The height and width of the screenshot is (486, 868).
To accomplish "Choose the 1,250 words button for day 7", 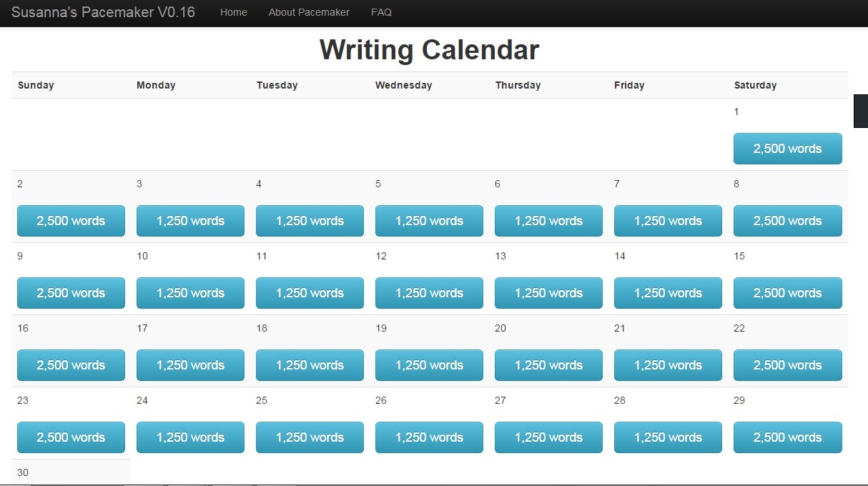I will (x=668, y=221).
